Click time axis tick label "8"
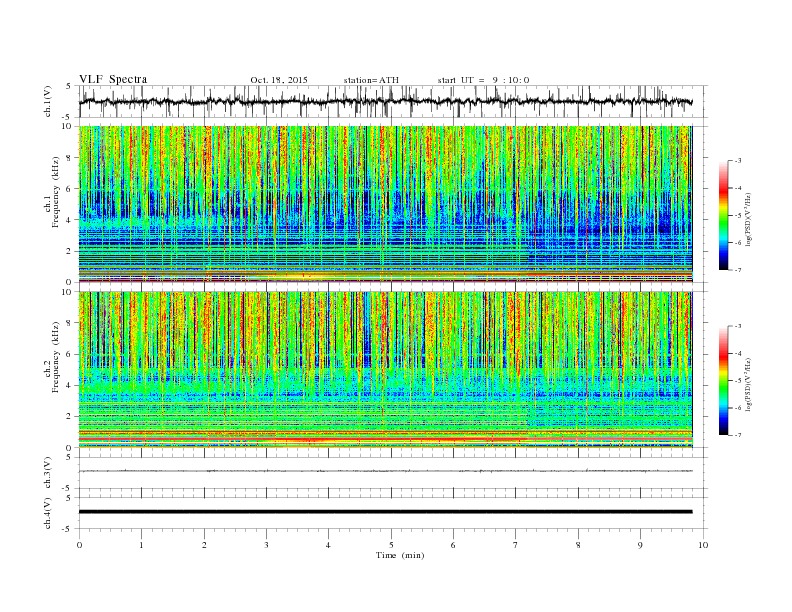Image resolution: width=792 pixels, height=612 pixels. (578, 545)
